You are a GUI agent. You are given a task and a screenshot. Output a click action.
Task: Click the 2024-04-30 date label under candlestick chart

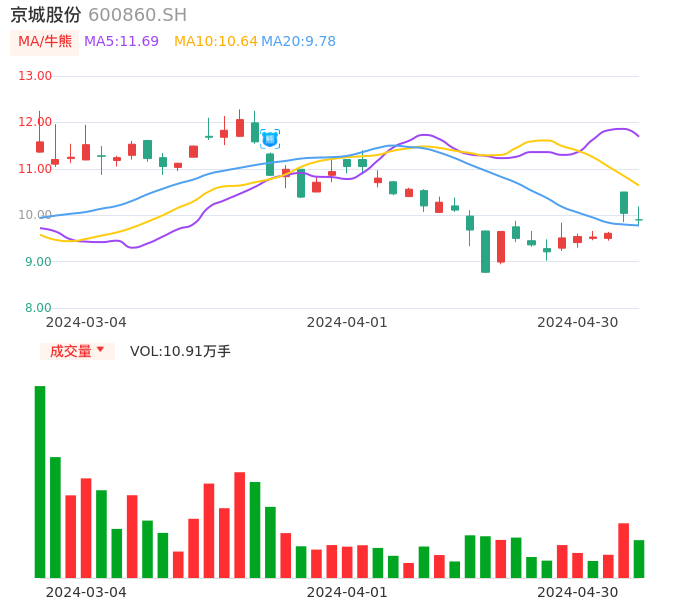coord(577,322)
